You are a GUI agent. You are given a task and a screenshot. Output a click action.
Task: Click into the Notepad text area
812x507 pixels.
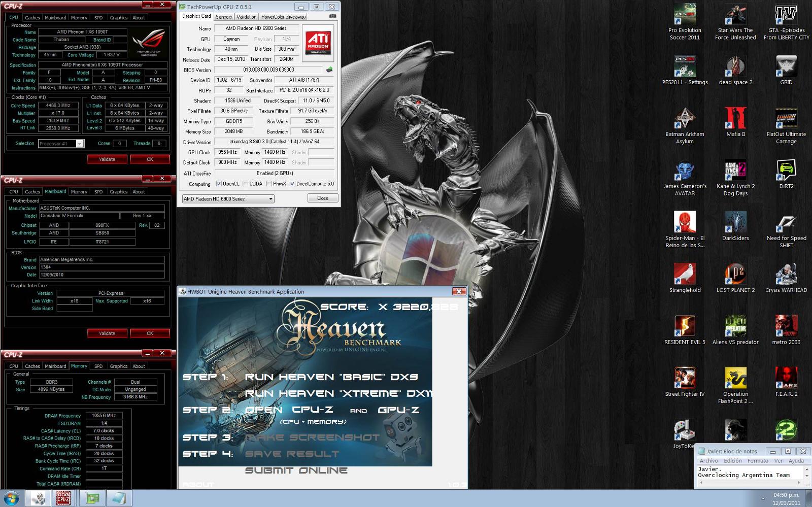tap(750, 472)
